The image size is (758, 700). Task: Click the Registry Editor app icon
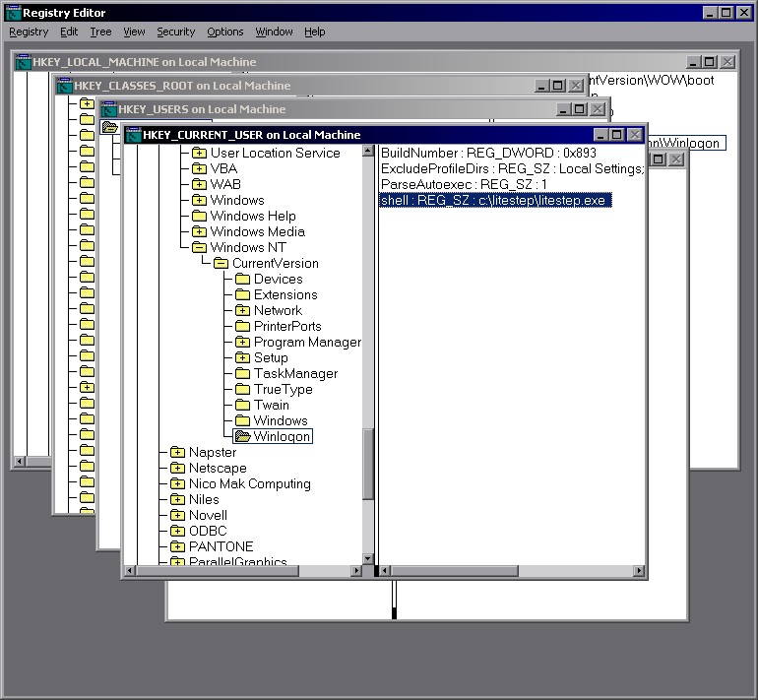(12, 13)
